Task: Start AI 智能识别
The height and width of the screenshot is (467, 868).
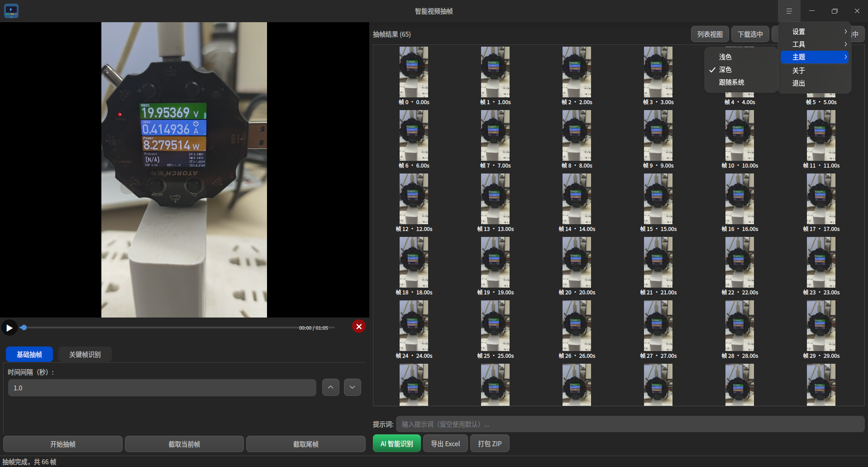Action: [x=397, y=443]
